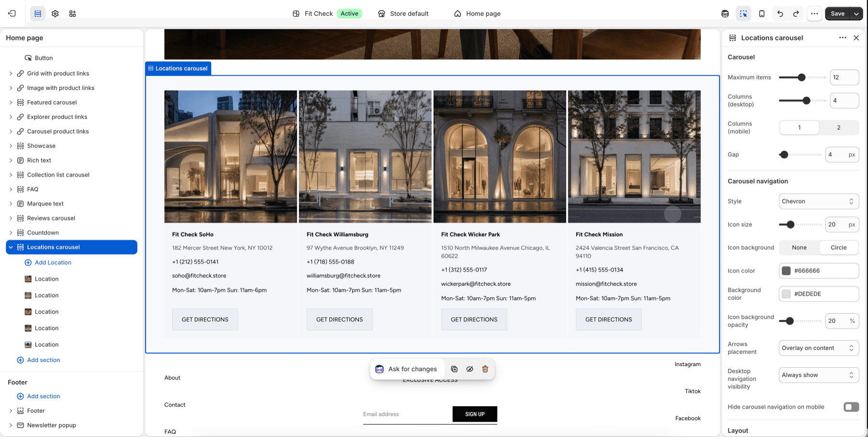
Task: Open the Home page template selector
Action: click(x=477, y=13)
